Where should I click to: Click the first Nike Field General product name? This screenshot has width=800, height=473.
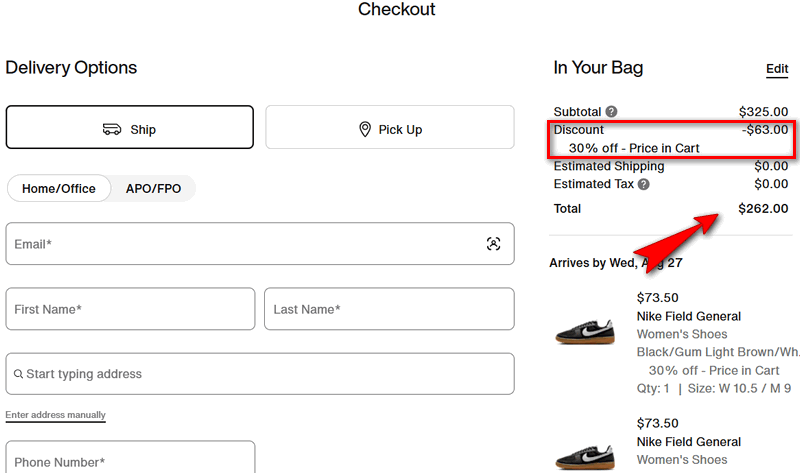point(688,316)
